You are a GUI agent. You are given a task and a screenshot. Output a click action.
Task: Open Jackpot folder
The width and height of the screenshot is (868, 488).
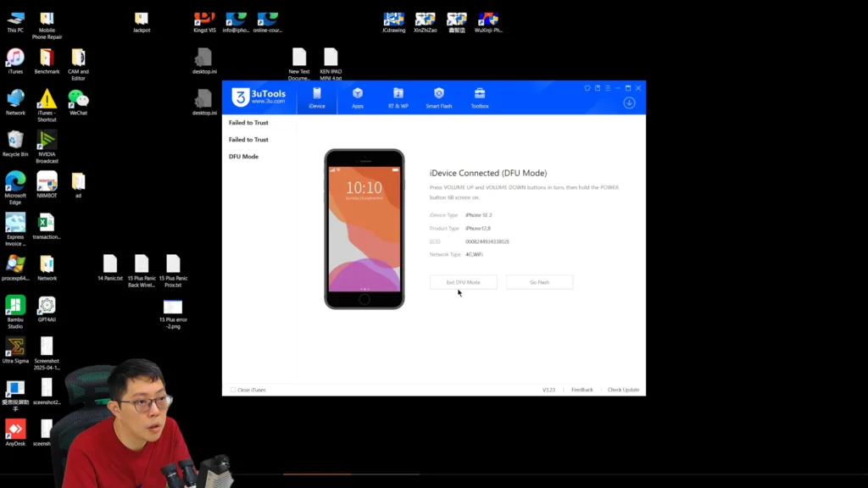click(x=142, y=23)
